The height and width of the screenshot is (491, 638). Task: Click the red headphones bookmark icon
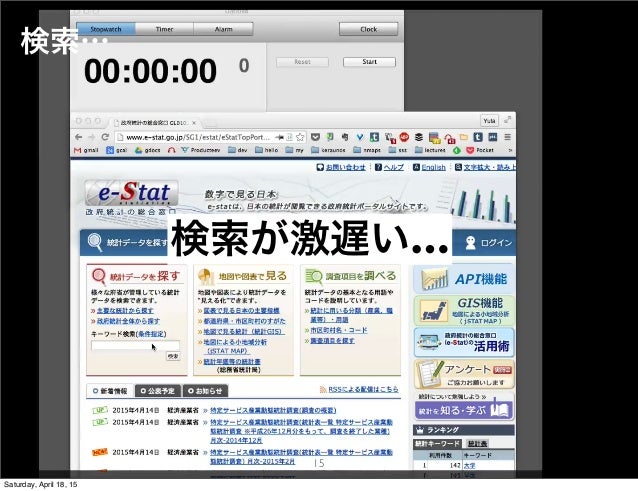pos(171,151)
